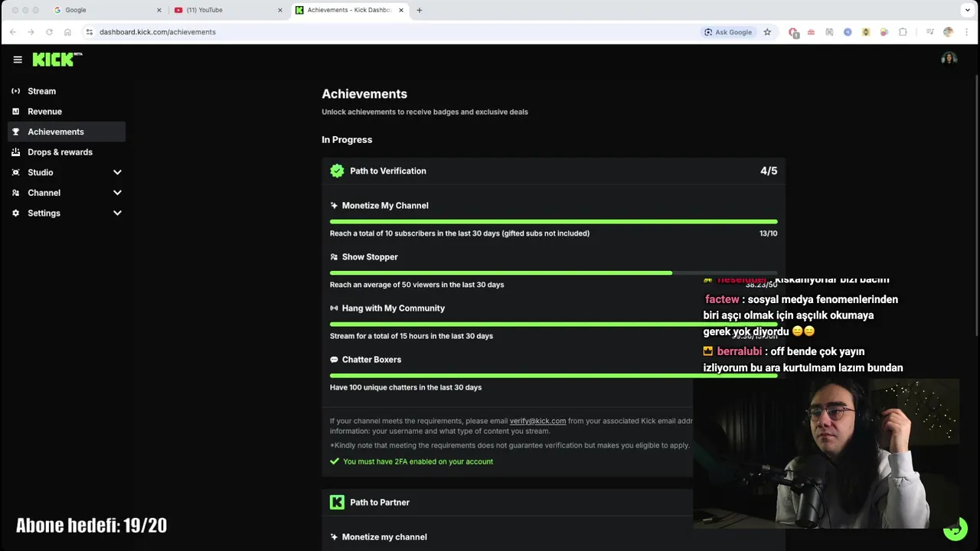
Task: Bookmark this page with the star icon
Action: pos(767,32)
